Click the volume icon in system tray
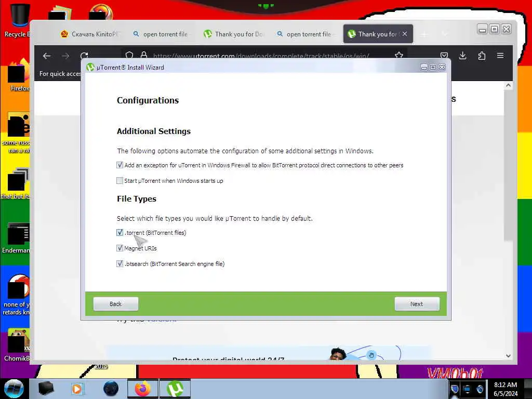The width and height of the screenshot is (532, 399). [x=480, y=389]
